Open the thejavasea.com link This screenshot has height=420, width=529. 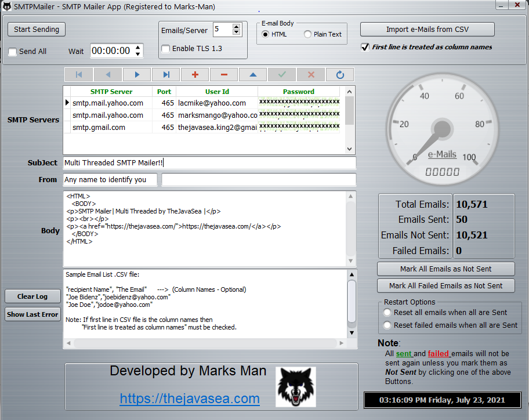[190, 399]
